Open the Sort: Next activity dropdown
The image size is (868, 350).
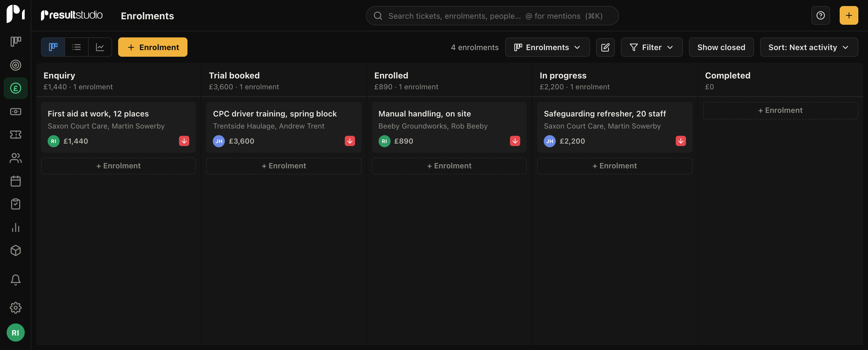809,47
